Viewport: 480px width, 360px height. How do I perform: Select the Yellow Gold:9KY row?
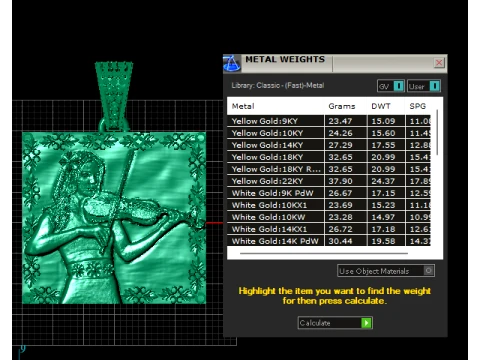click(x=329, y=121)
